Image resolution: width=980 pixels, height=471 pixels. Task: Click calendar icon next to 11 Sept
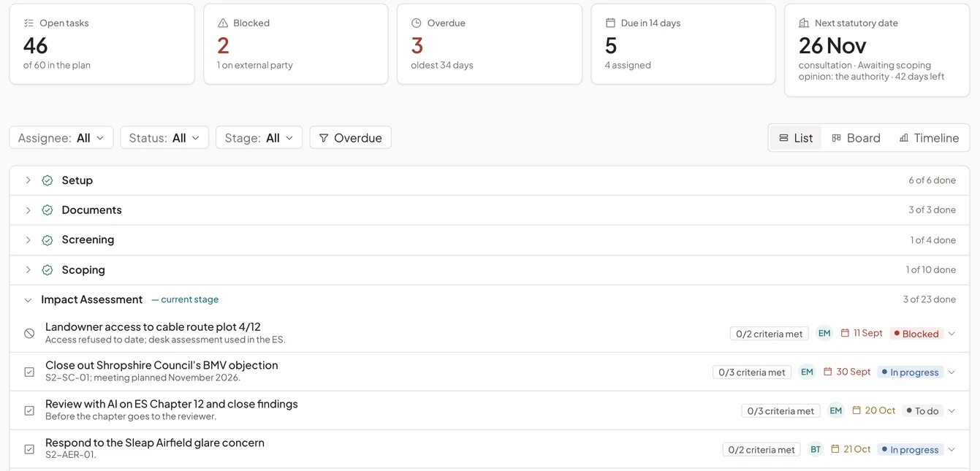[845, 333]
